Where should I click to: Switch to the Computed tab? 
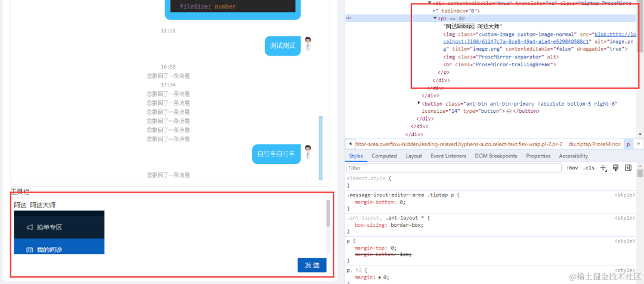pyautogui.click(x=384, y=156)
